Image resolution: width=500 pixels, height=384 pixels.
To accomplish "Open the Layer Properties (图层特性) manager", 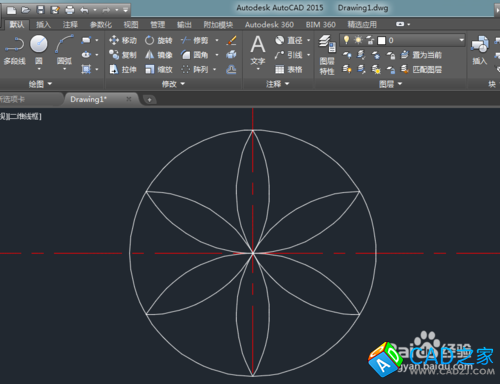I will coord(327,55).
